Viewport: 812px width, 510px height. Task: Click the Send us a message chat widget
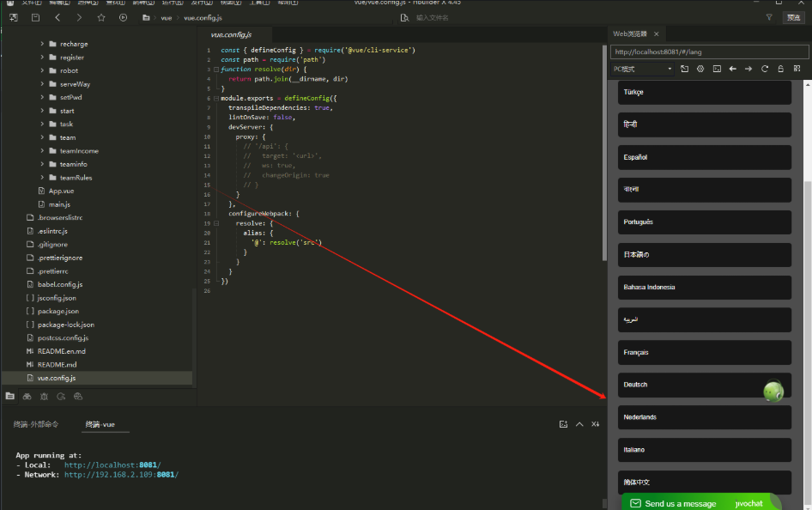700,503
